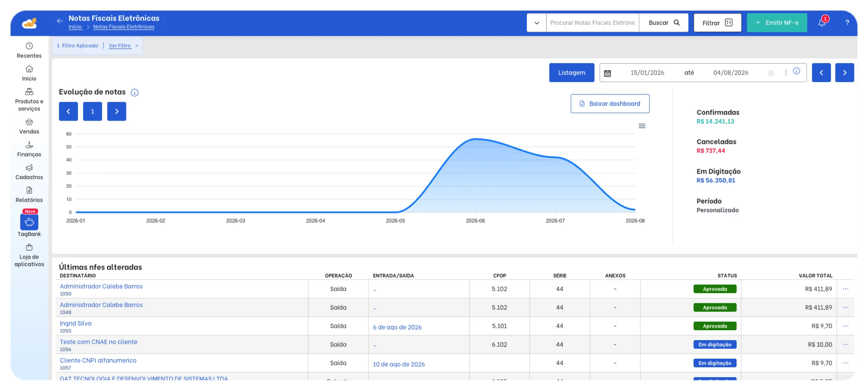This screenshot has height=390, width=868.
Task: Open Loja de aplicativos
Action: (x=29, y=256)
